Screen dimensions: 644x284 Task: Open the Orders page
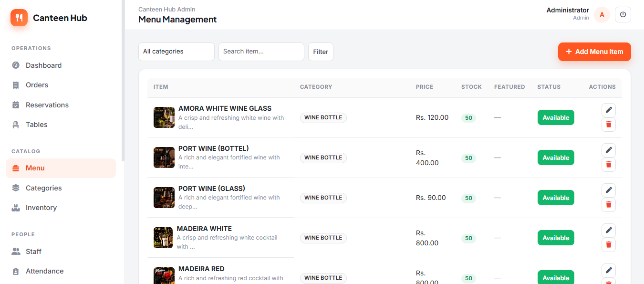pyautogui.click(x=61, y=85)
